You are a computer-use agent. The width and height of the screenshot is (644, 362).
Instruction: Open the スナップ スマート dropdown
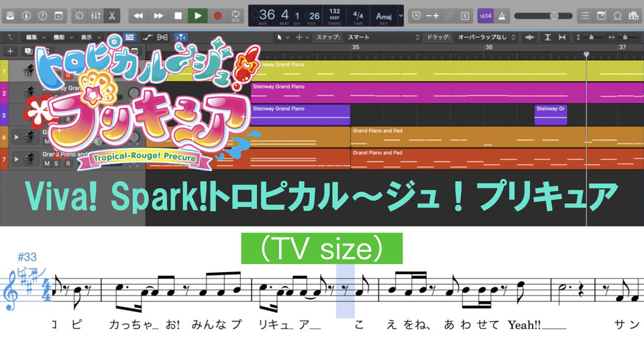coord(383,38)
